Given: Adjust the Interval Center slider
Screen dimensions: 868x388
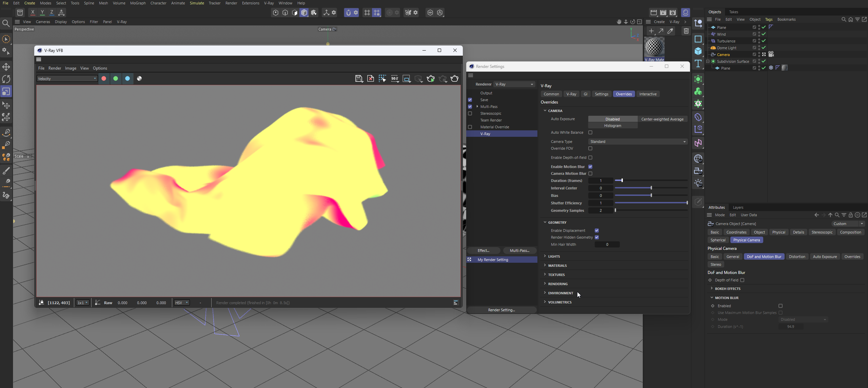Looking at the screenshot, I should (651, 188).
